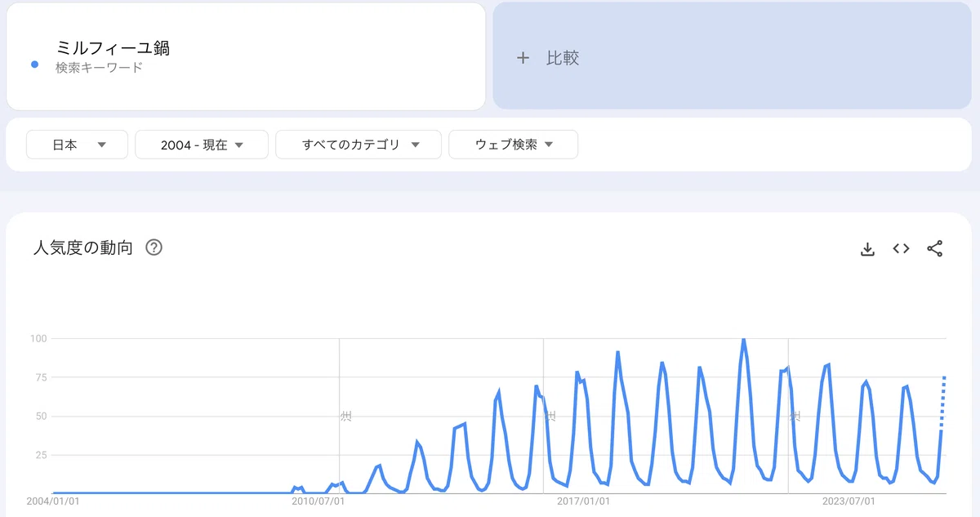This screenshot has height=517, width=980.
Task: Open すべてのカテゴリ category dropdown
Action: coord(359,145)
